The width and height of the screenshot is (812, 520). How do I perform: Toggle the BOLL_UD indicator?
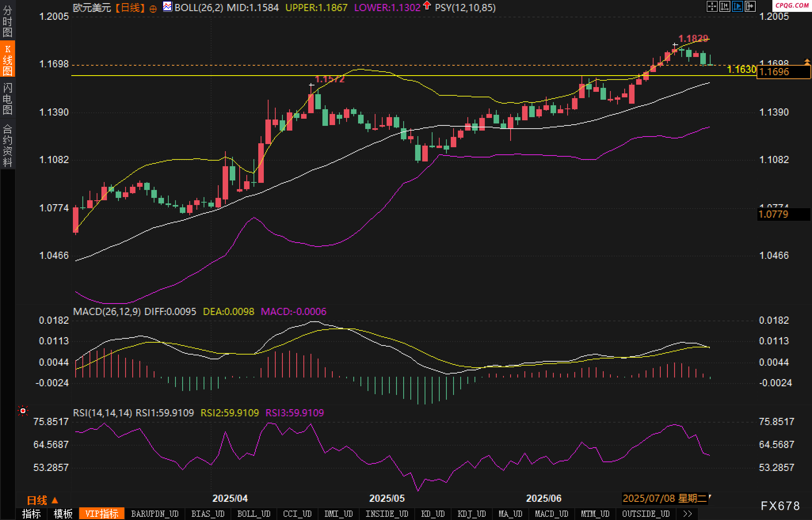pyautogui.click(x=254, y=514)
